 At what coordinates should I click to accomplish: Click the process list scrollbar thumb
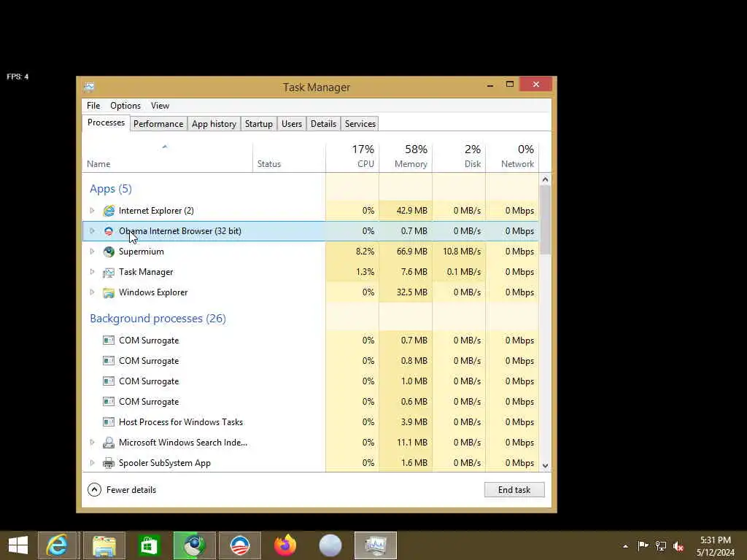coord(546,220)
